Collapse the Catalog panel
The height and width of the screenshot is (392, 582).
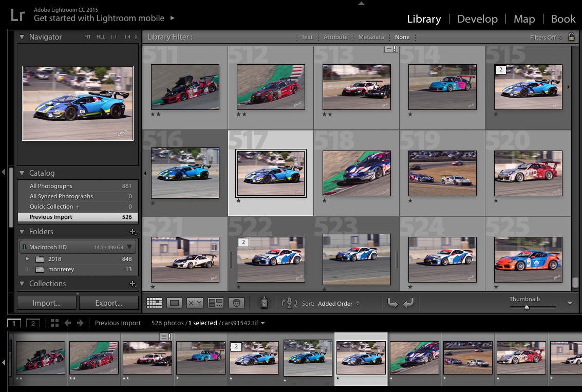(22, 173)
